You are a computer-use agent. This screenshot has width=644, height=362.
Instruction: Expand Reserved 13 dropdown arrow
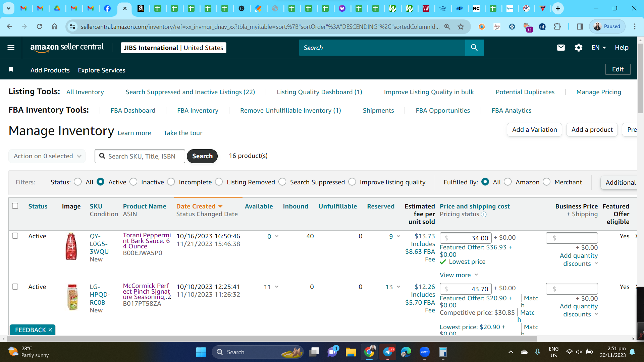[398, 287]
